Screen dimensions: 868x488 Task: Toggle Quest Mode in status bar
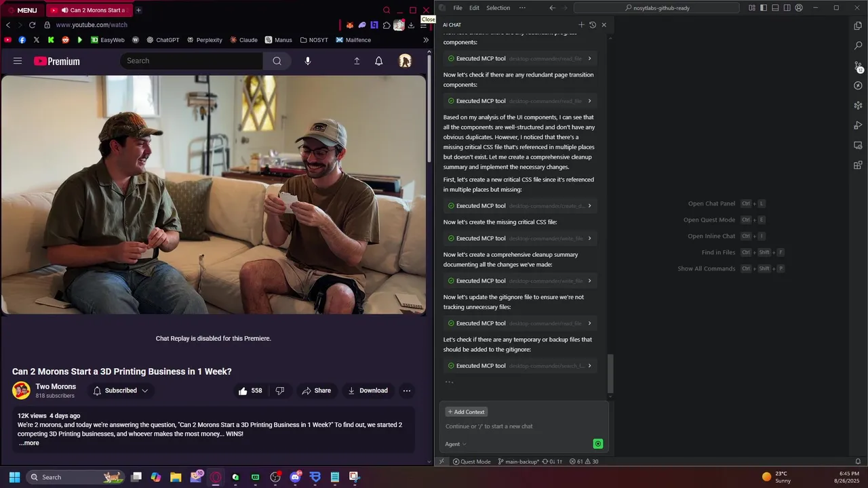point(471,462)
